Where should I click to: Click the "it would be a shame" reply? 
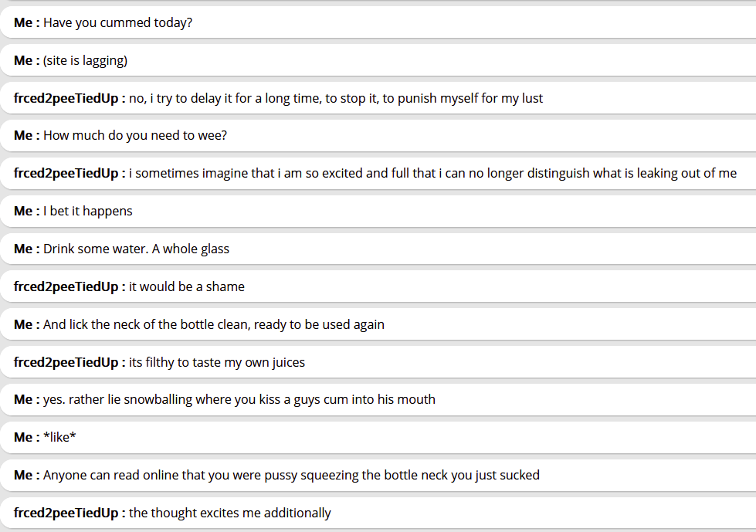pos(187,286)
